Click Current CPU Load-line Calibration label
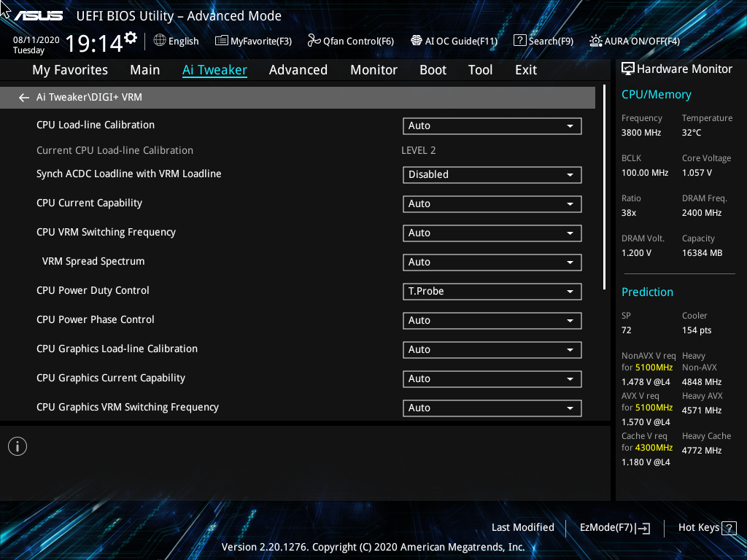Screen dimensions: 747x560 [x=115, y=150]
